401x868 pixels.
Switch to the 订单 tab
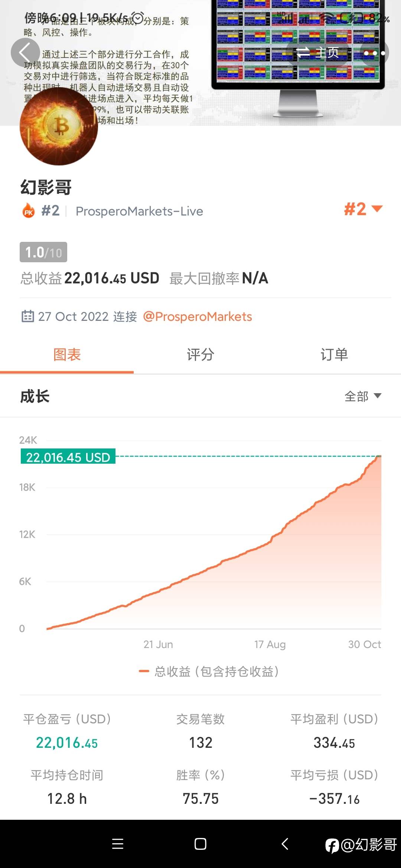tap(334, 355)
